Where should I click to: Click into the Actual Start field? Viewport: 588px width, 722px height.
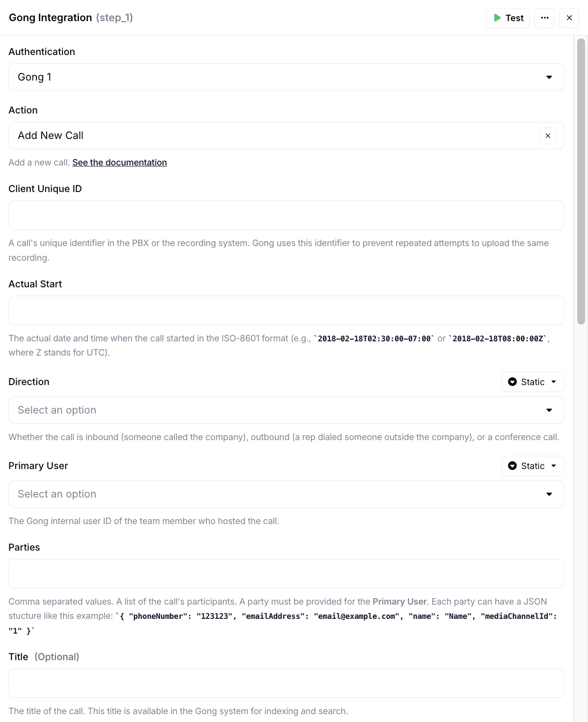point(286,310)
